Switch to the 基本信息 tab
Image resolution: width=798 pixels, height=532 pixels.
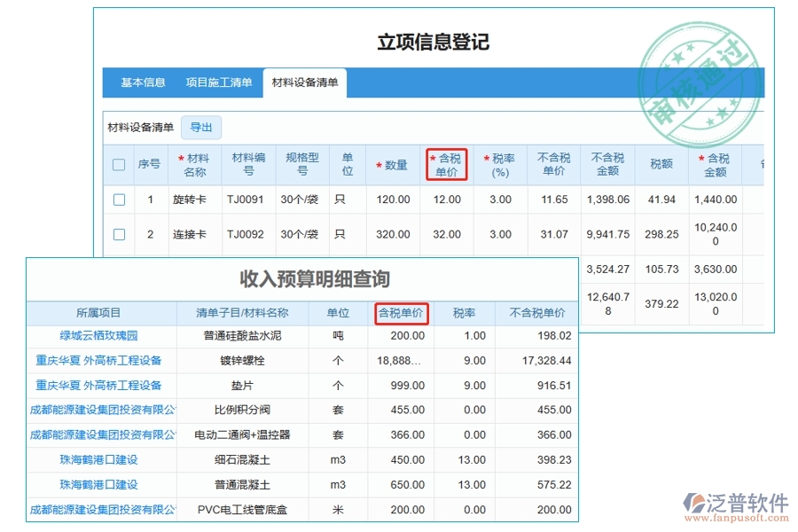(143, 82)
